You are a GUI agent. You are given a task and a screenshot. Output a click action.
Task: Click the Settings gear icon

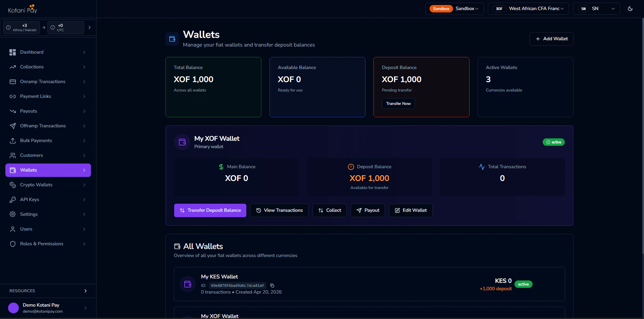click(12, 214)
